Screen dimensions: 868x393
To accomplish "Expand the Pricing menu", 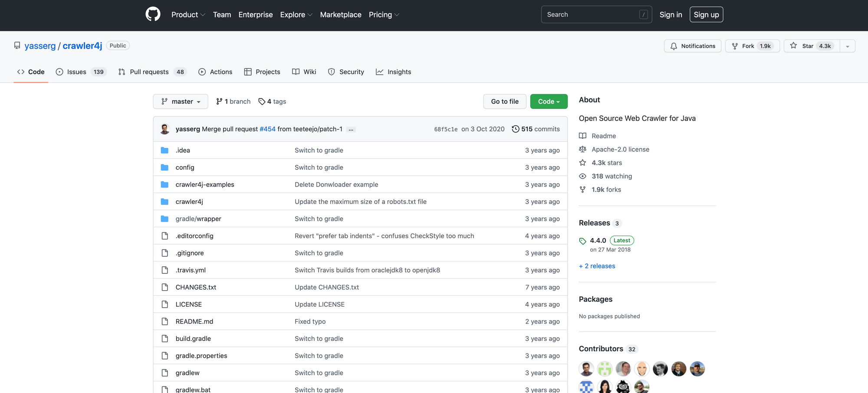I will pyautogui.click(x=384, y=15).
